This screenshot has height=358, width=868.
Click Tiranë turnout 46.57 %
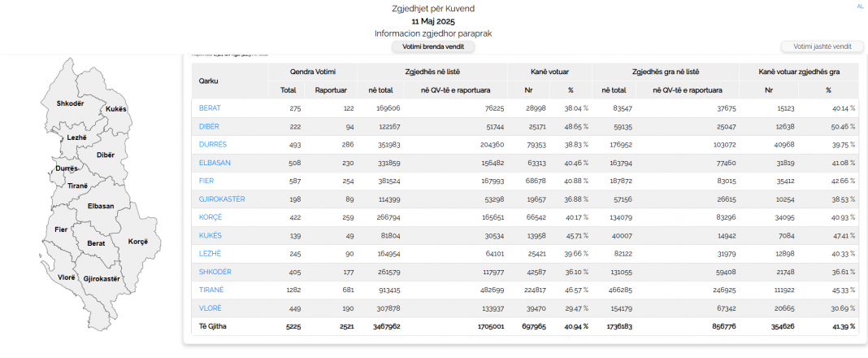point(576,290)
